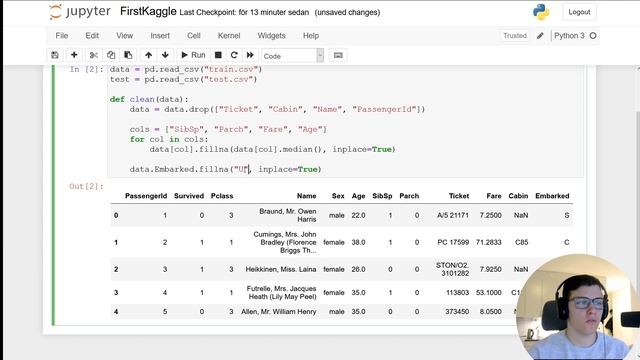Viewport: 640px width, 360px height.
Task: Click the Last Checkpoint status text
Action: coord(244,13)
